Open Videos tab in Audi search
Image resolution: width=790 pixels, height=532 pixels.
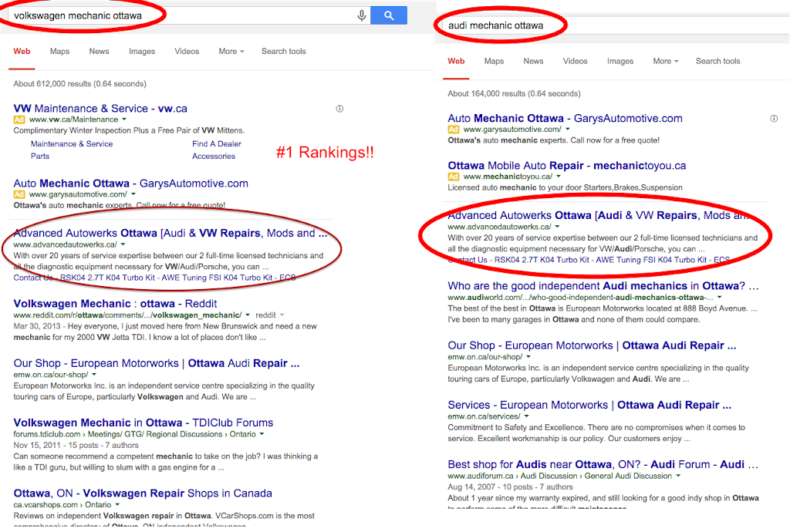point(575,61)
